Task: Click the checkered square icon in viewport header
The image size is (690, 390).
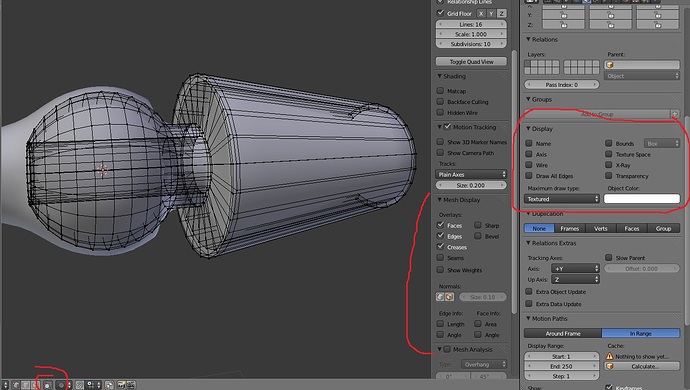Action: tap(80, 385)
